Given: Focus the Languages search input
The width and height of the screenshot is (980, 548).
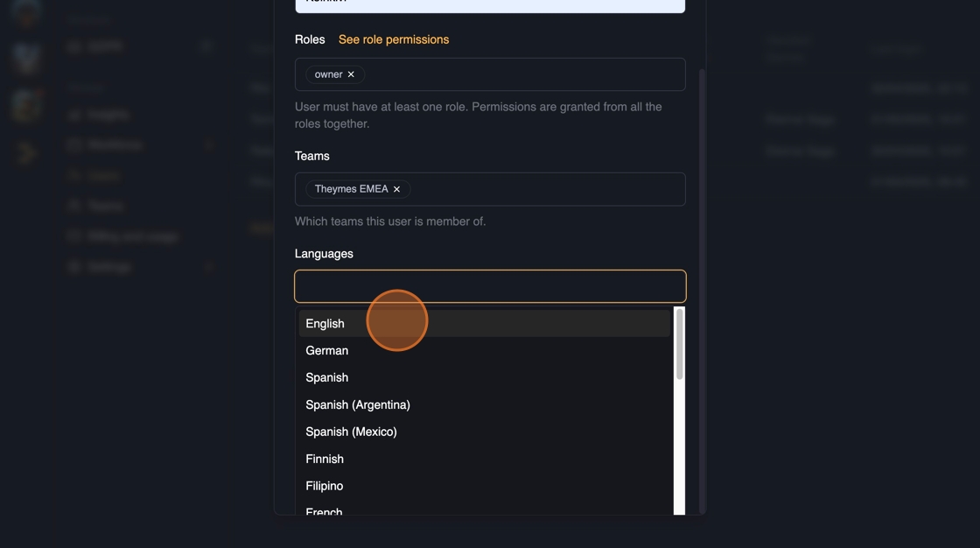Looking at the screenshot, I should [x=490, y=286].
